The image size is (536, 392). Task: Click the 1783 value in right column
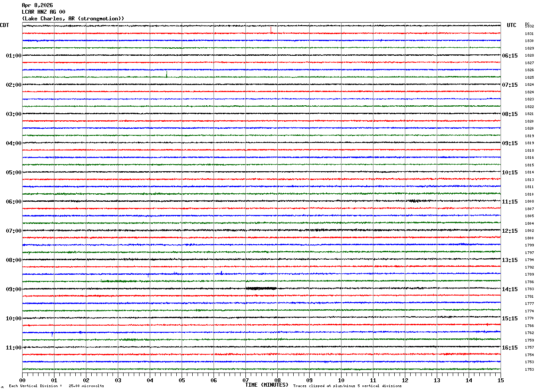coord(529,289)
